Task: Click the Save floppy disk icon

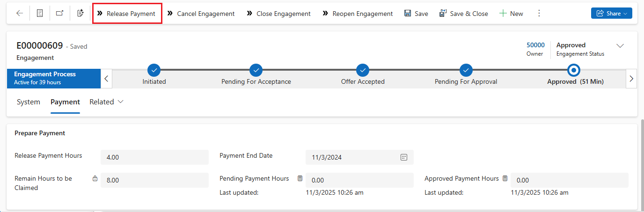Action: click(408, 14)
